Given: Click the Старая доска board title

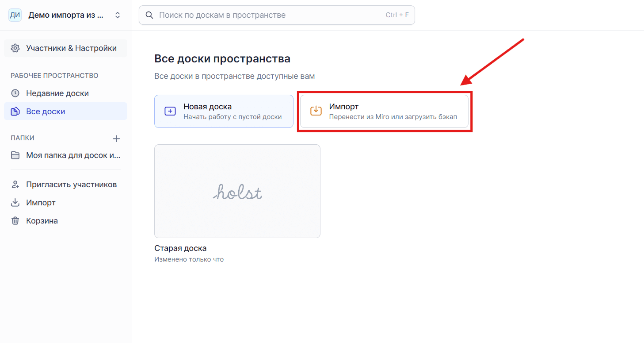Looking at the screenshot, I should [180, 248].
